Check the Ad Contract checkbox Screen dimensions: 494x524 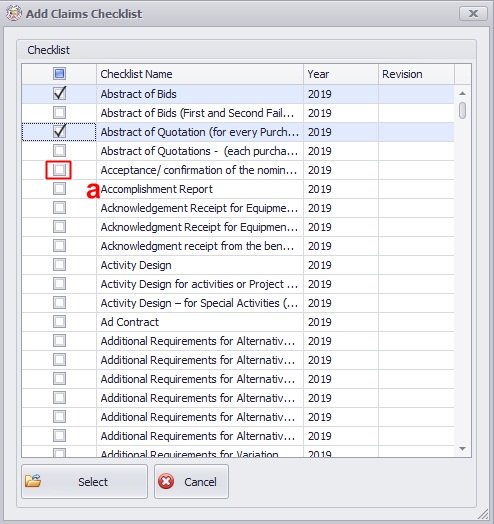pyautogui.click(x=59, y=322)
